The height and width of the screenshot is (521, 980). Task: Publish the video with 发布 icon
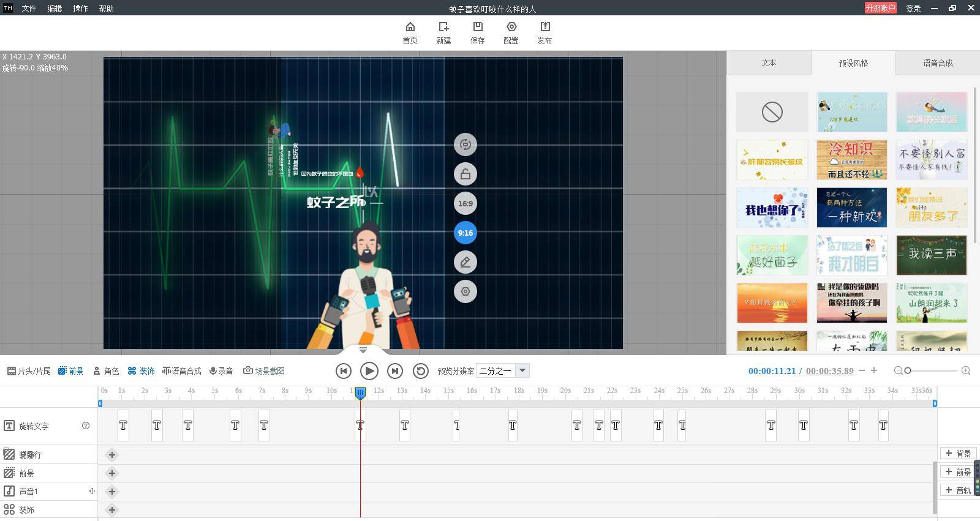[545, 32]
